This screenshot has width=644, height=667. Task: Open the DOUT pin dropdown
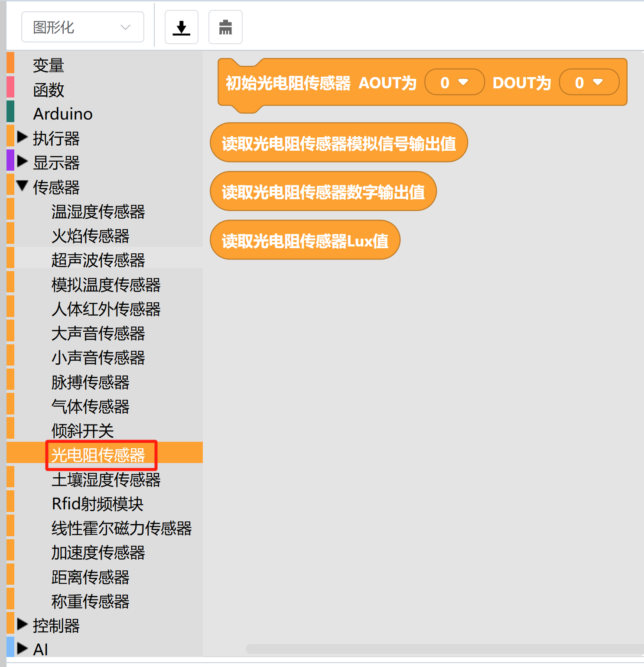click(589, 82)
